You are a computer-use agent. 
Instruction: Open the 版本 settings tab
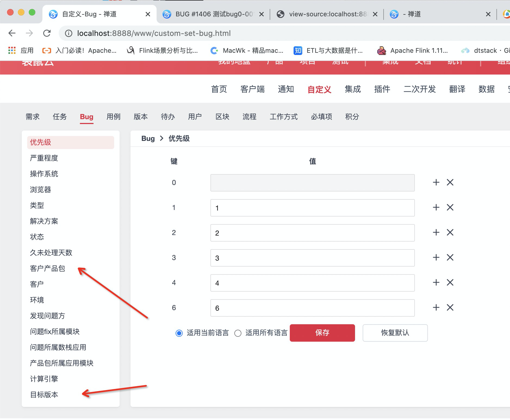[x=141, y=117]
